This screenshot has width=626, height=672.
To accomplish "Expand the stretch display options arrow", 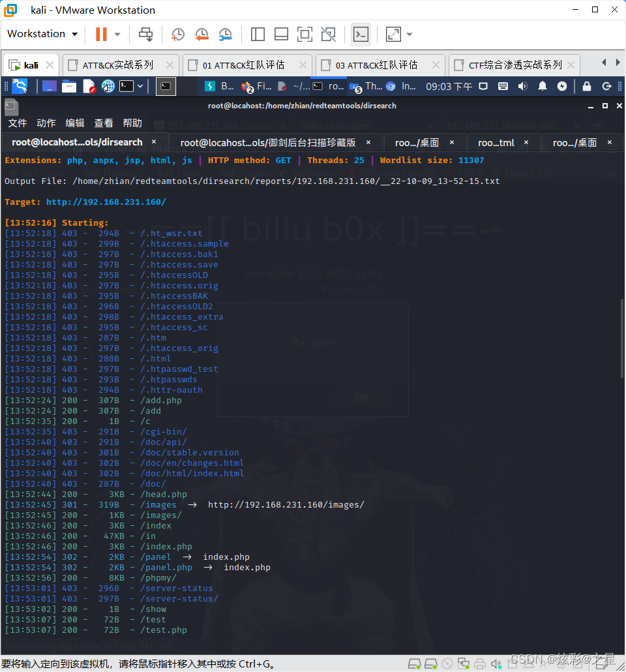I will [410, 35].
